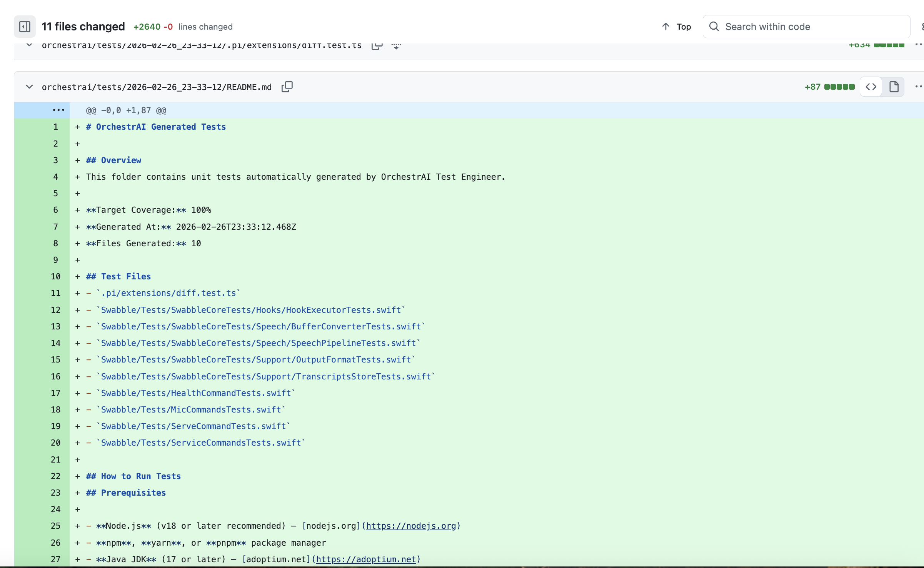Viewport: 924px width, 568px height.
Task: Click the '+2640 -0 lines changed' summary
Action: [183, 27]
